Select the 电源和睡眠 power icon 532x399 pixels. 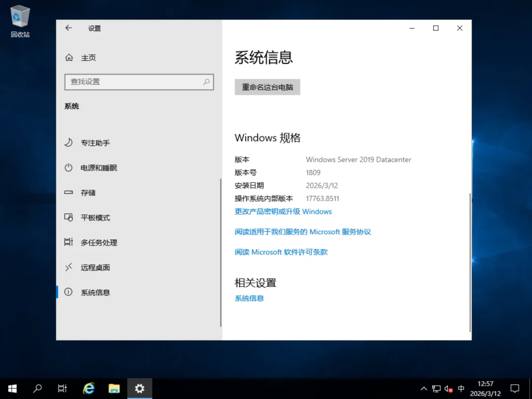click(x=68, y=167)
